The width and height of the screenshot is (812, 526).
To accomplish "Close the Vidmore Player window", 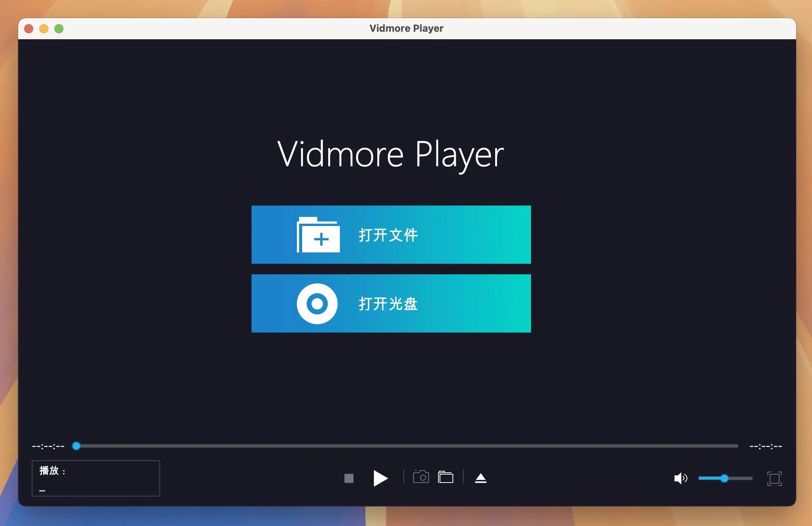I will pos(29,29).
